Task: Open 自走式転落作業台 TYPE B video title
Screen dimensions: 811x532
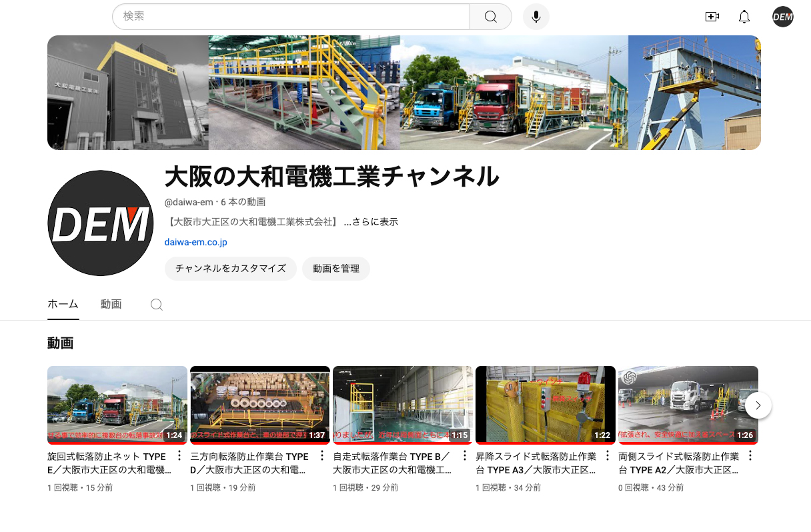Action: tap(393, 463)
